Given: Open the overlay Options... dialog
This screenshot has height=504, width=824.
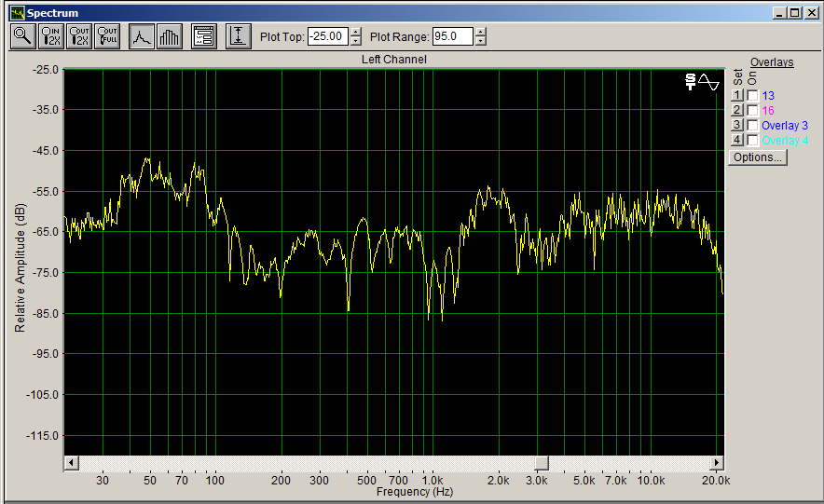Looking at the screenshot, I should click(x=758, y=157).
